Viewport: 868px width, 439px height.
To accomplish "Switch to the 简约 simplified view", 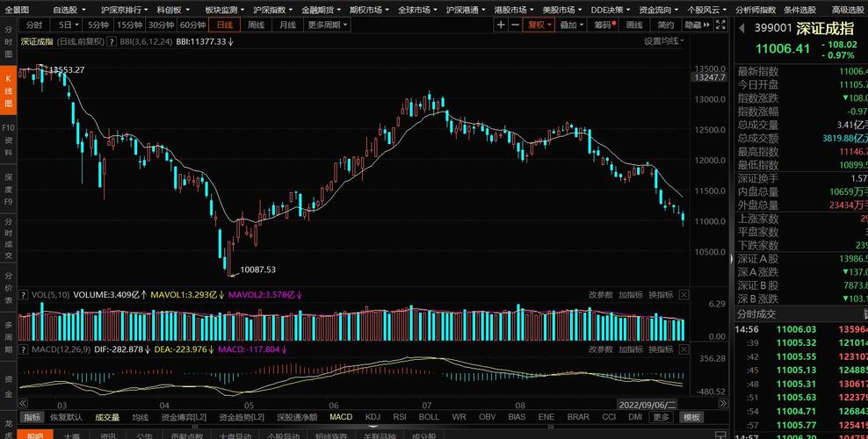I will point(666,25).
